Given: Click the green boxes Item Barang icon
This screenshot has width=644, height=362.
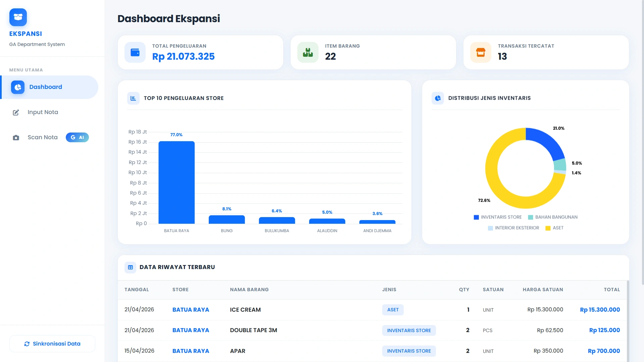Looking at the screenshot, I should pyautogui.click(x=308, y=52).
